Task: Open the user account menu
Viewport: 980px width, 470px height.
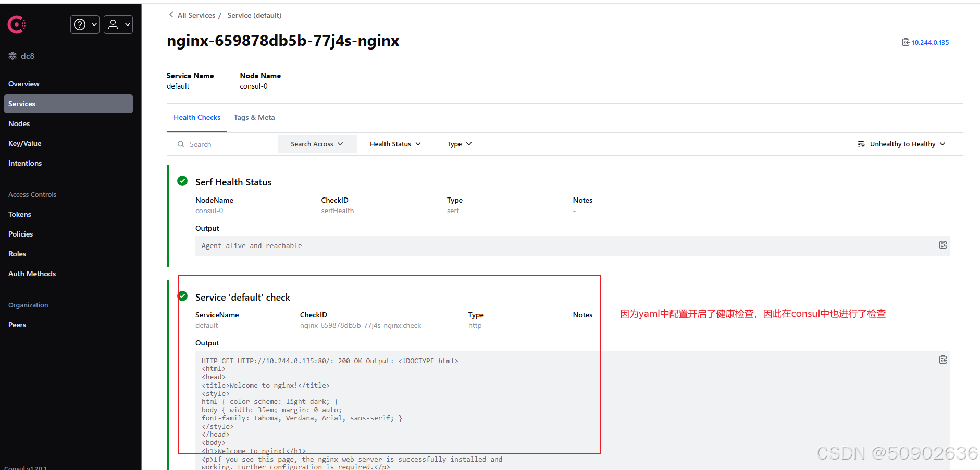Action: pos(117,24)
